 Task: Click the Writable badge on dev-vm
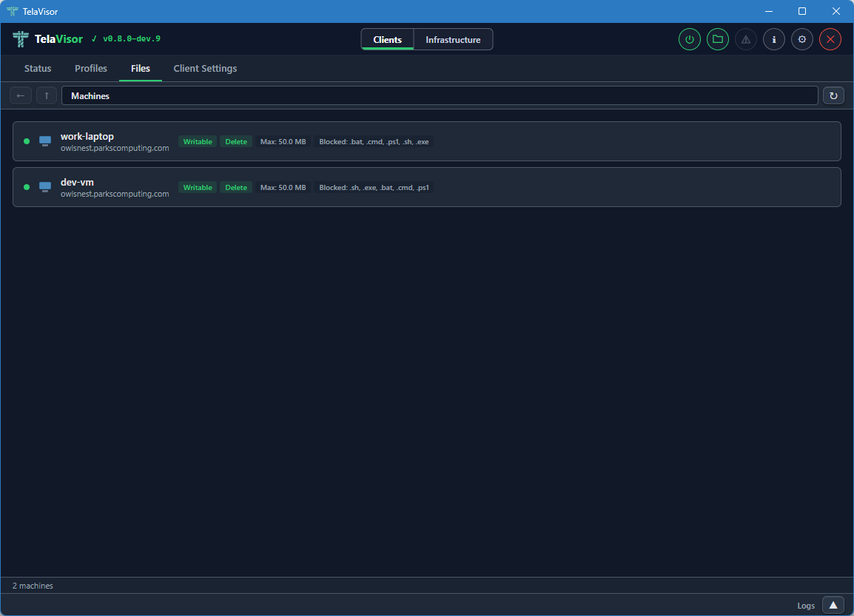[x=198, y=188]
